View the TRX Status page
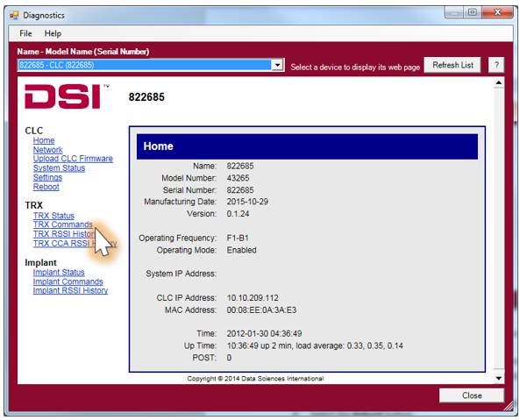This screenshot has width=520, height=420. (x=53, y=216)
